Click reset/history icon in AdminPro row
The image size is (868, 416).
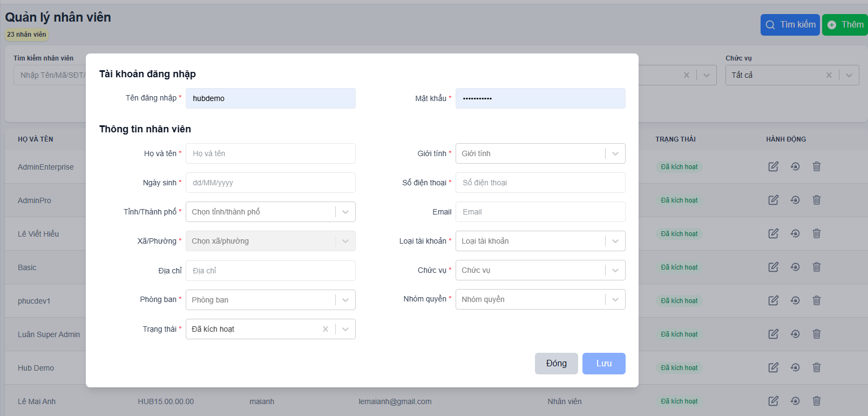[795, 200]
